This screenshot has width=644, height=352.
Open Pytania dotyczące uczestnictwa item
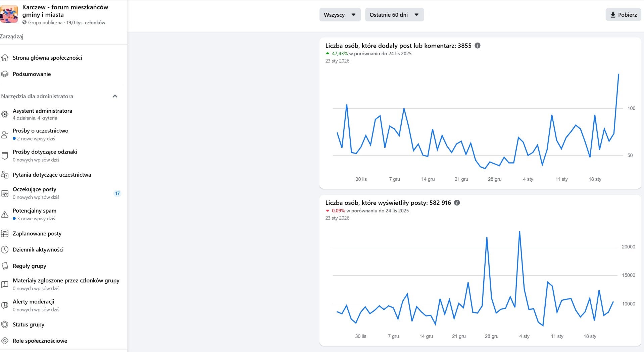click(52, 175)
